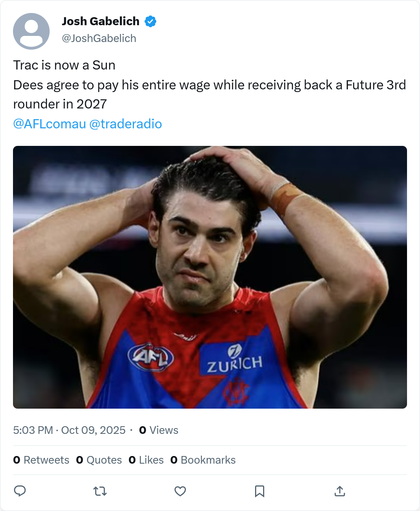420x511 pixels.
Task: Click the Josh Gabelich display name
Action: coord(100,21)
